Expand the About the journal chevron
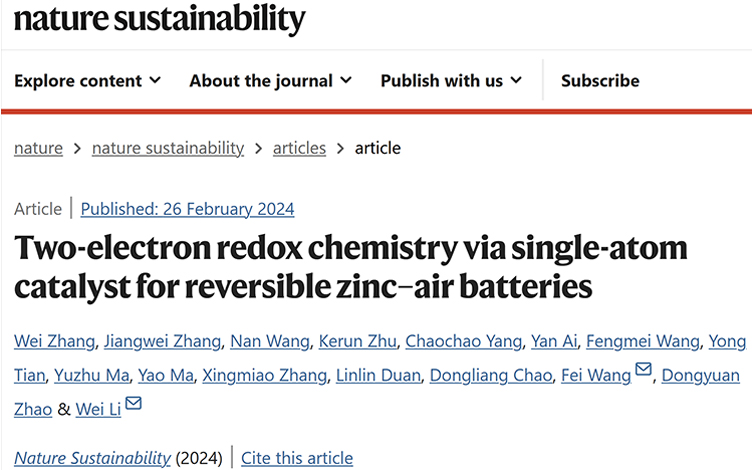Viewport: 752px width, 470px height. coord(346,80)
